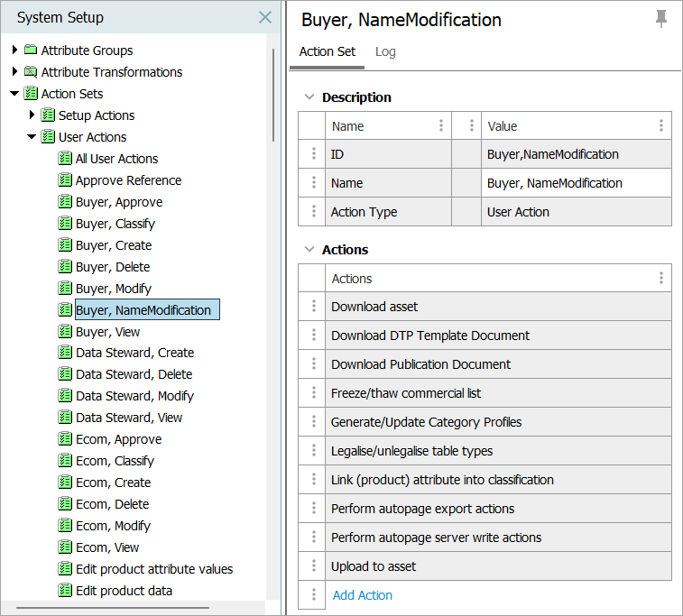Click the Buyer, Approve action set icon
The width and height of the screenshot is (683, 616).
65,202
